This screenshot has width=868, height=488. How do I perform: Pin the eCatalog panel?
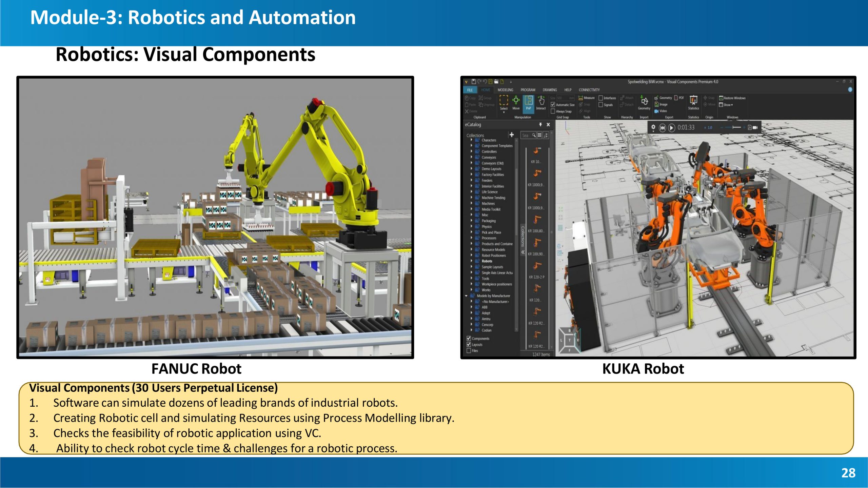click(x=540, y=124)
